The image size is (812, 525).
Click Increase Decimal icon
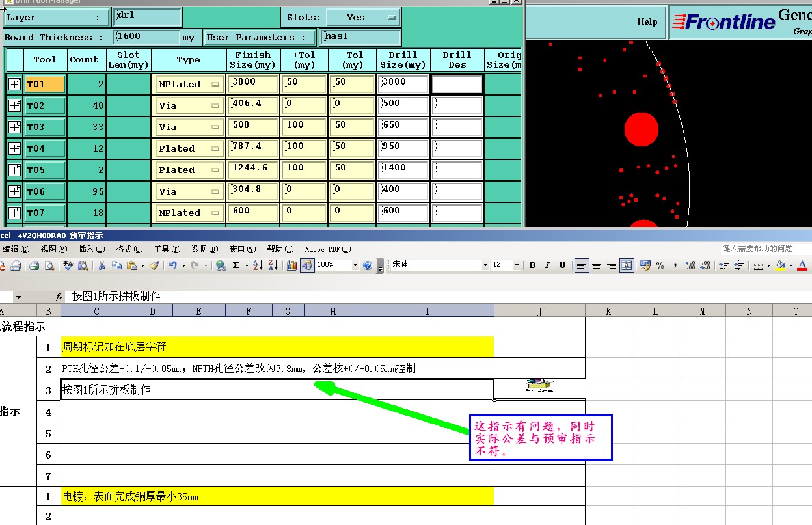tap(690, 265)
